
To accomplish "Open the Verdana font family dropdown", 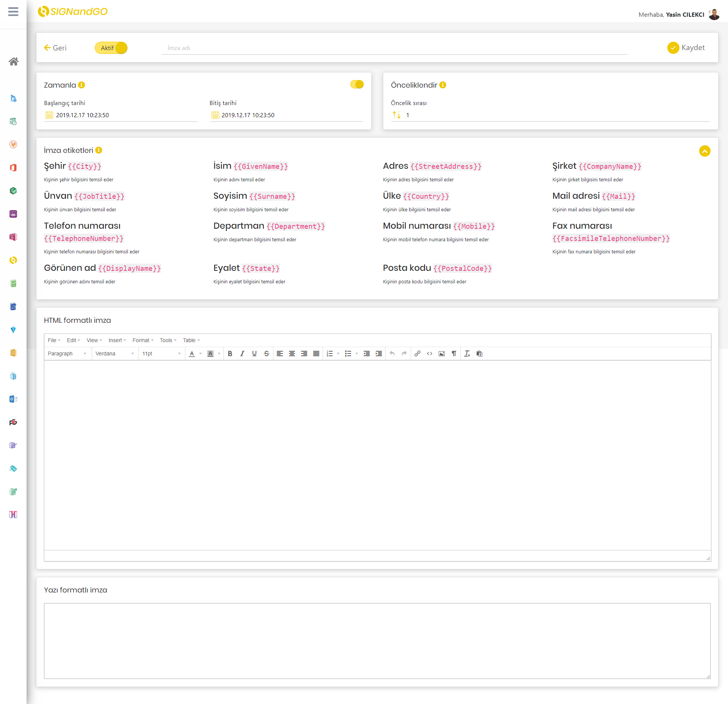I will (x=114, y=353).
